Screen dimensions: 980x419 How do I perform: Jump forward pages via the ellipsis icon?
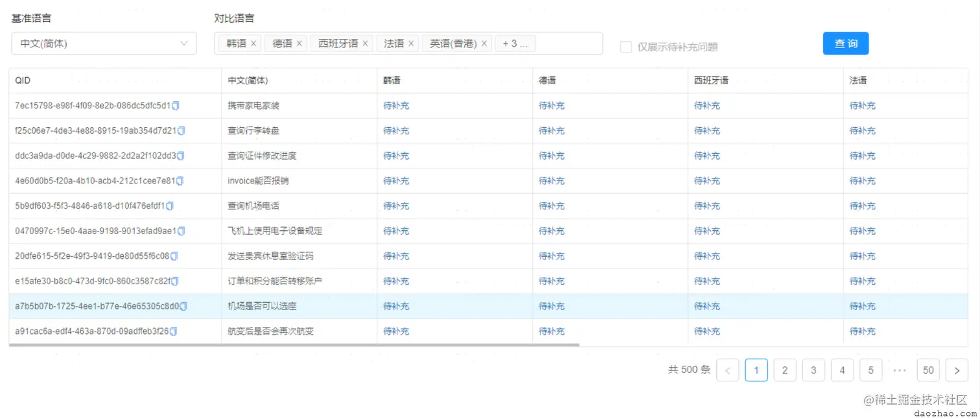pos(900,370)
